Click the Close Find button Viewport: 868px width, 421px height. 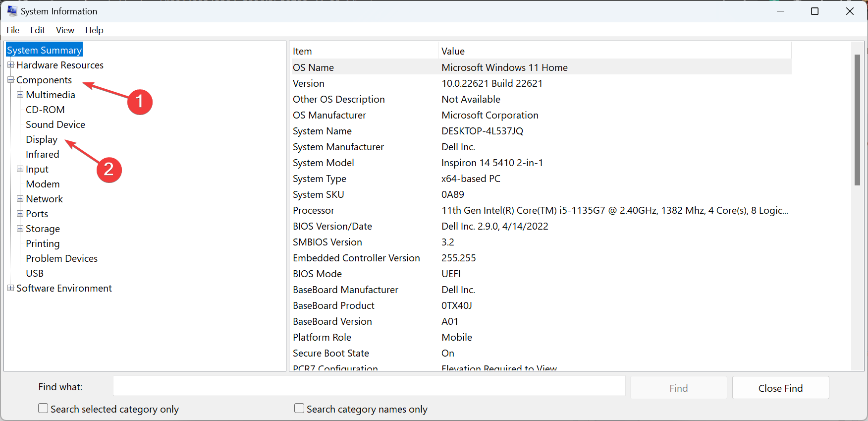pyautogui.click(x=781, y=388)
